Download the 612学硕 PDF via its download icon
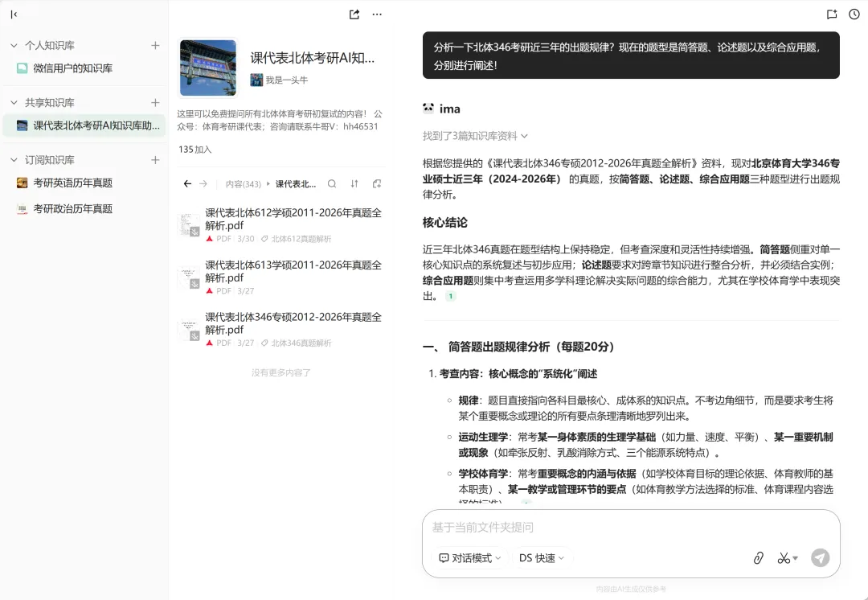 pos(194,231)
